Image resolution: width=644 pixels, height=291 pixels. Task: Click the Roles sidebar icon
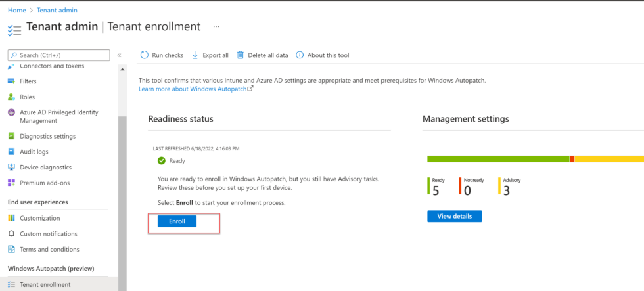pos(12,97)
